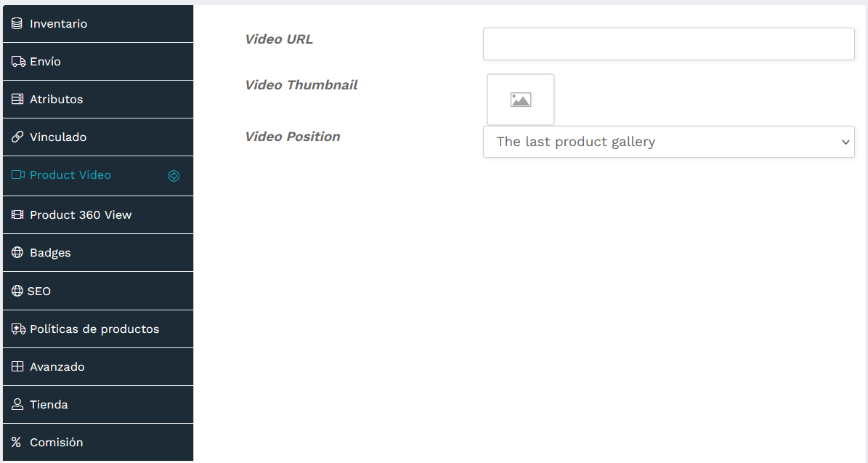Select the SEO globe icon

[x=16, y=291]
